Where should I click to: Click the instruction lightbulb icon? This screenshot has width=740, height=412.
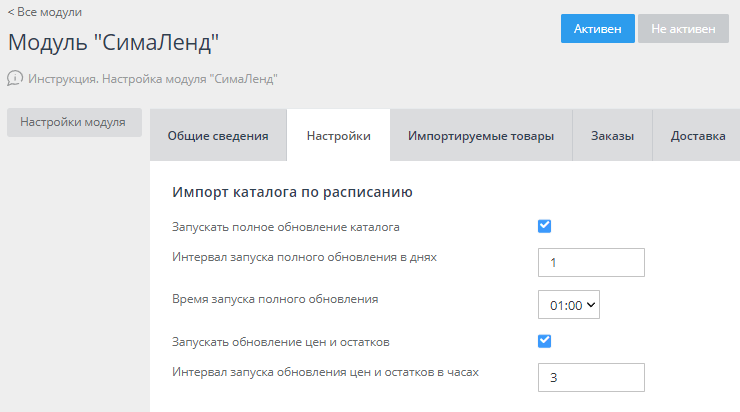15,77
